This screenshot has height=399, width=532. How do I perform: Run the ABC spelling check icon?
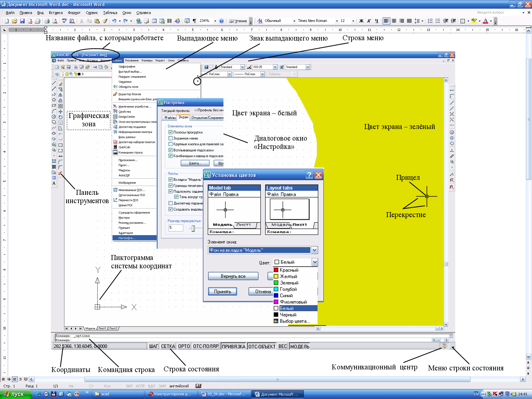coord(65,21)
